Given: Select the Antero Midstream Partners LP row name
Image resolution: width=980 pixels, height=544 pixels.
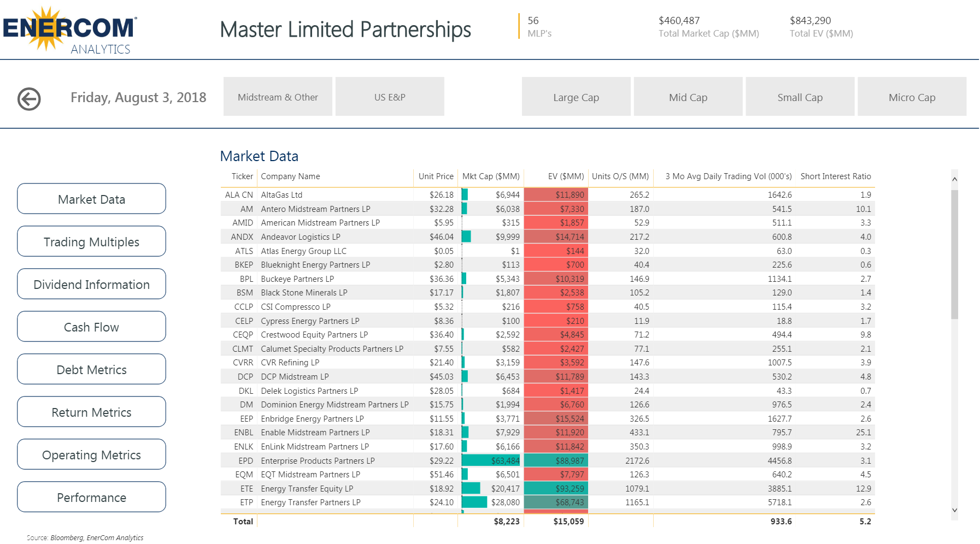Looking at the screenshot, I should (315, 209).
